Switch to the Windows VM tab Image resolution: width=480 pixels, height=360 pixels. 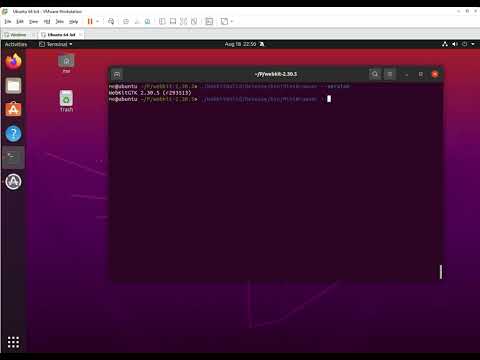click(x=18, y=34)
